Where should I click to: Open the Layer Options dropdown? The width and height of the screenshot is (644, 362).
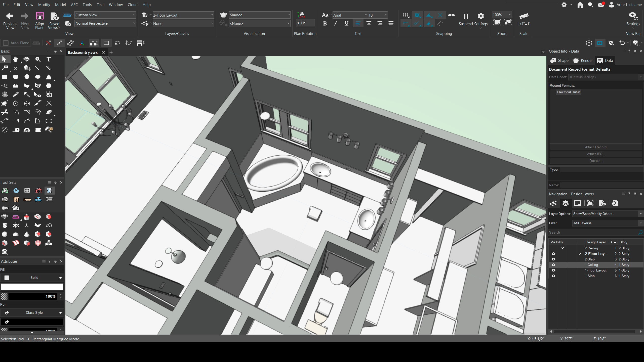coord(607,214)
